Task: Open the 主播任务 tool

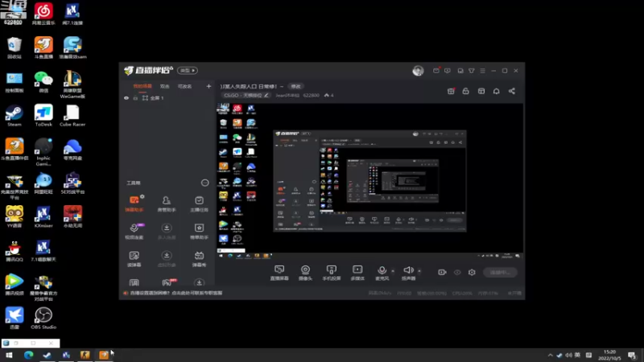Action: (199, 204)
